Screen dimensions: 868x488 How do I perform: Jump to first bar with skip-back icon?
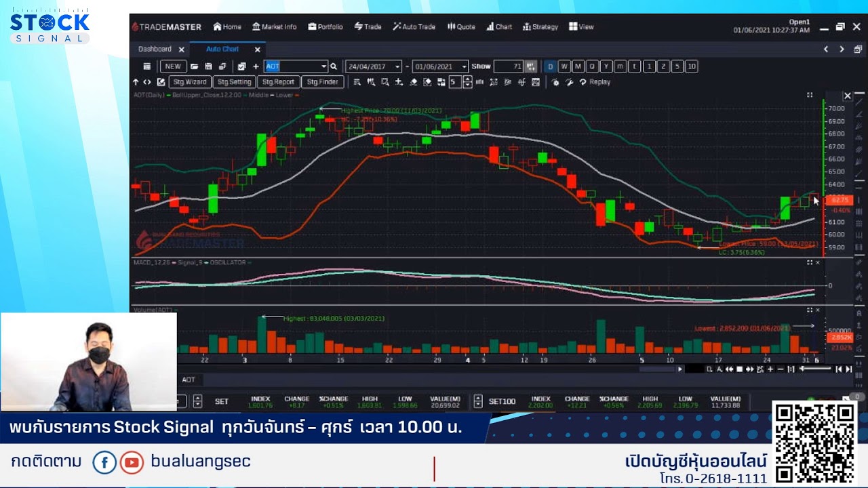point(839,369)
